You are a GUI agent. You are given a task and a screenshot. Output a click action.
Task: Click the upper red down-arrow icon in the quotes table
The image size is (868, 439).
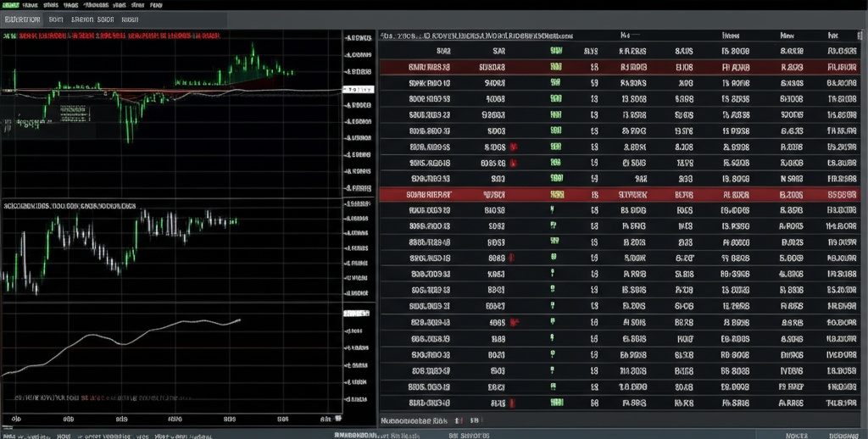click(x=514, y=146)
